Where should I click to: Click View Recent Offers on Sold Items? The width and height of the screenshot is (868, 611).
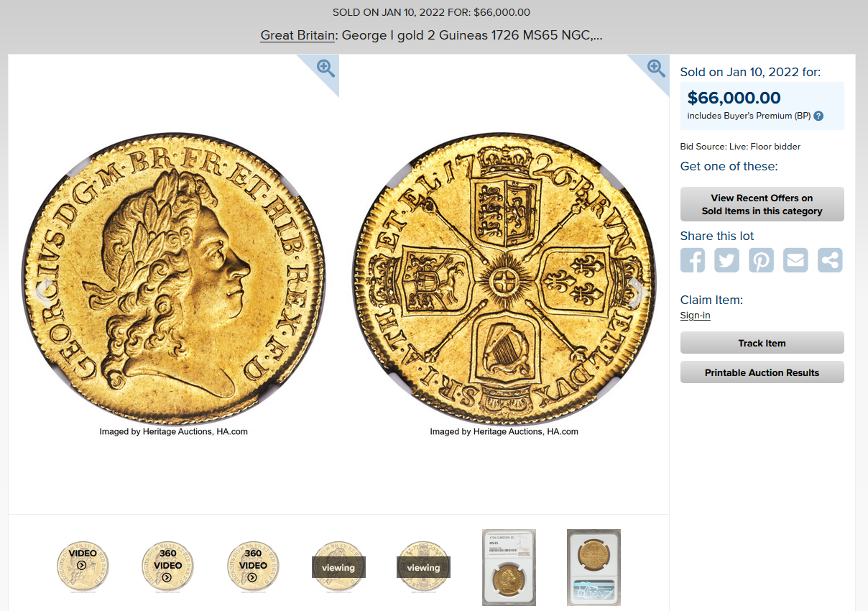click(x=762, y=204)
